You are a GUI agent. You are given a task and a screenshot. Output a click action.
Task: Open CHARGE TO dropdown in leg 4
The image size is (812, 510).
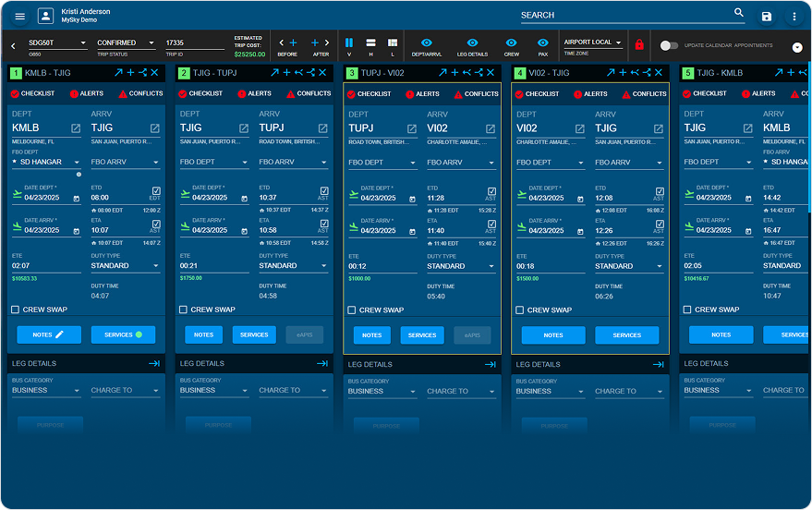629,392
